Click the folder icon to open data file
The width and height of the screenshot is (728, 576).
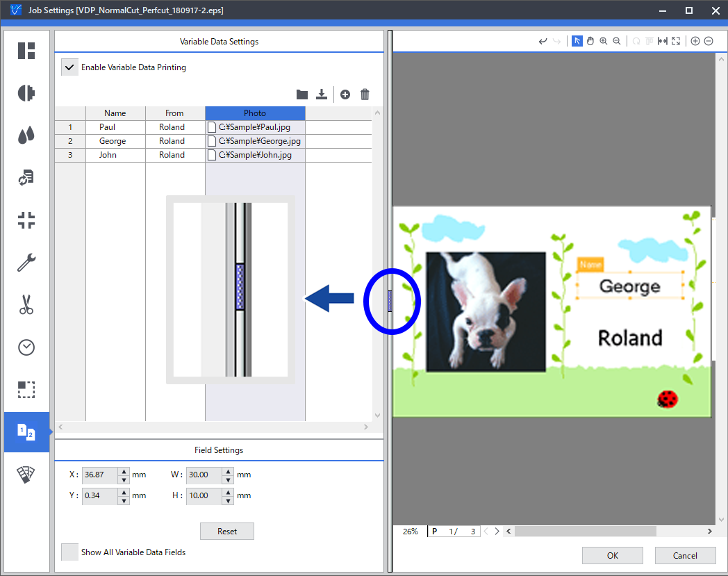tap(302, 94)
